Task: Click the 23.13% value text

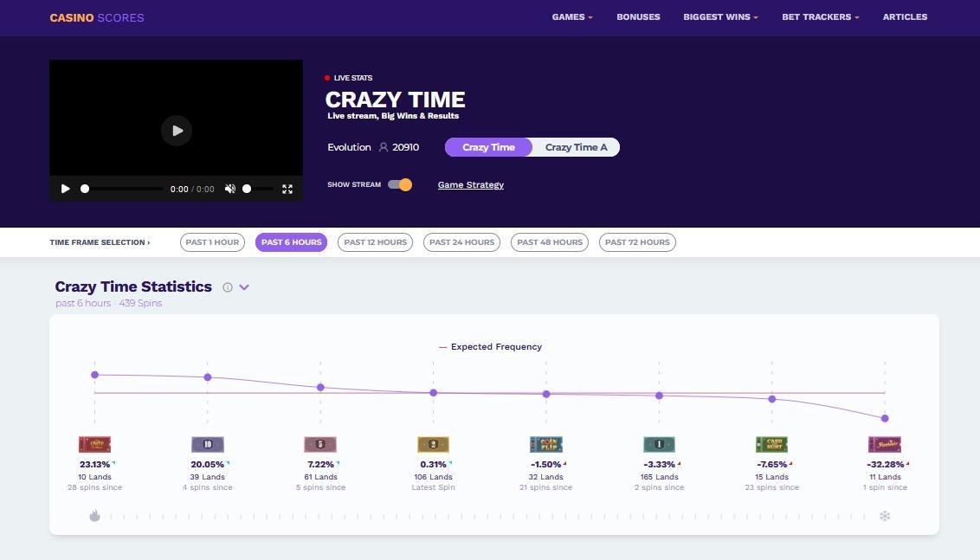Action: click(x=94, y=465)
